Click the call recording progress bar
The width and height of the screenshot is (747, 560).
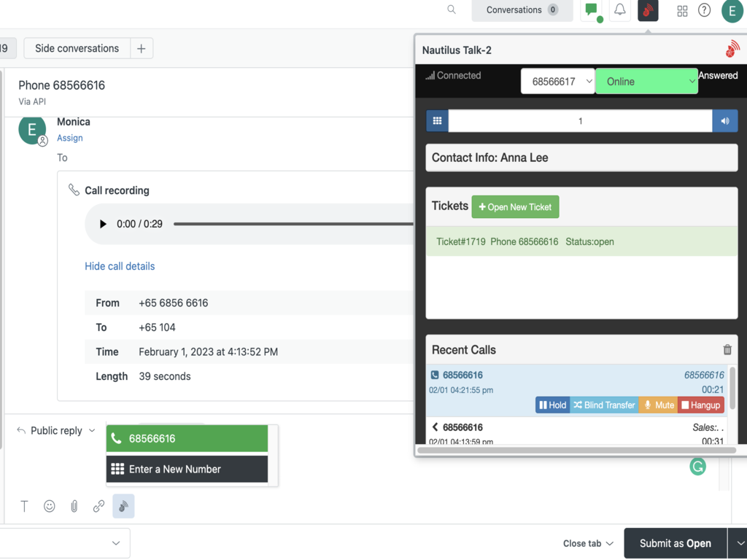(292, 224)
